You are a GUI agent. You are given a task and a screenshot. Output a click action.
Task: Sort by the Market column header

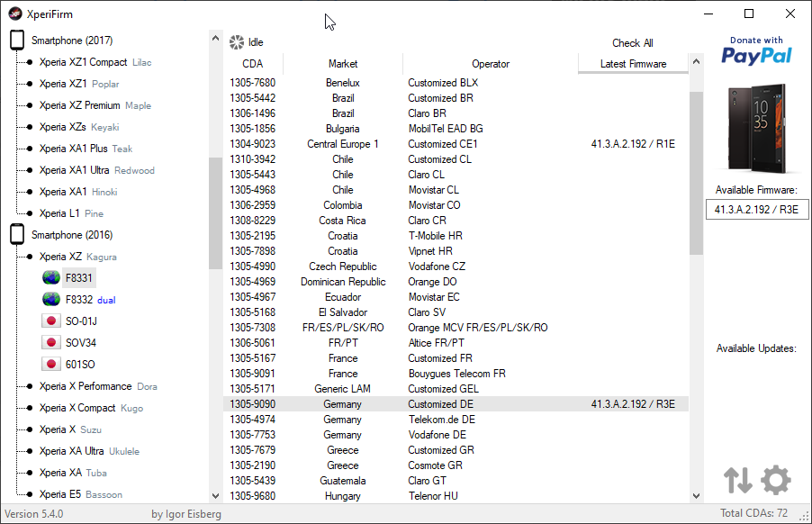click(x=343, y=64)
